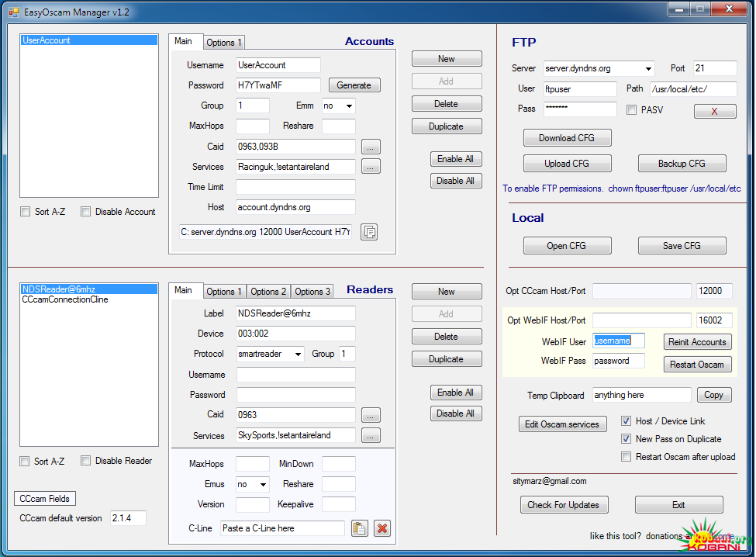Click the account Host field
This screenshot has width=756, height=557.
pyautogui.click(x=295, y=207)
